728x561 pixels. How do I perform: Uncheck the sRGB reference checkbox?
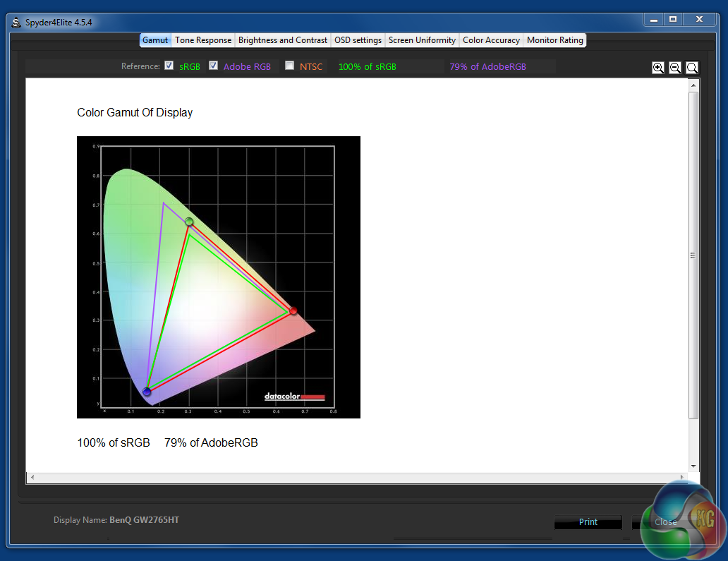click(169, 66)
